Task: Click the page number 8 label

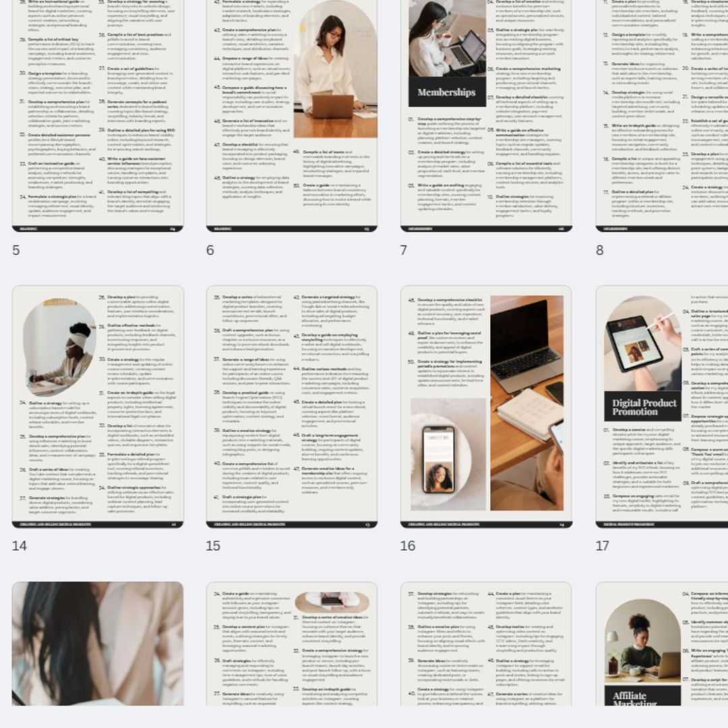Action: [x=599, y=250]
